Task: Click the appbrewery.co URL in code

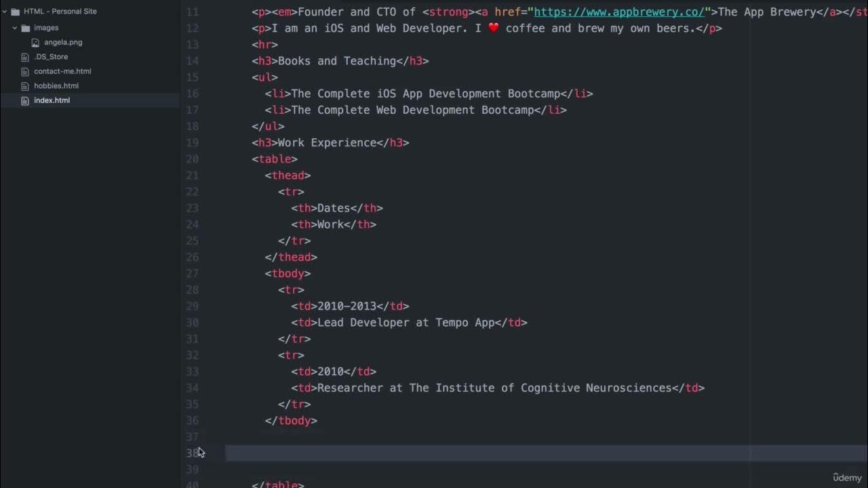Action: pyautogui.click(x=618, y=12)
